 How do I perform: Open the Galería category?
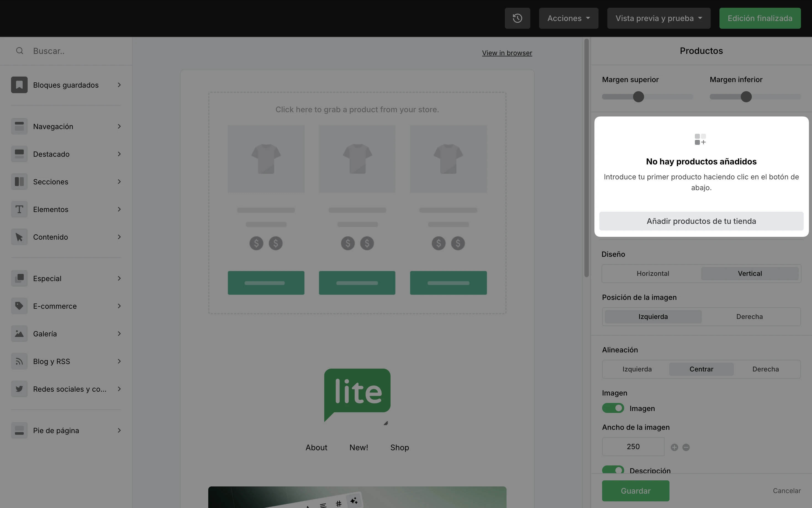(66, 334)
